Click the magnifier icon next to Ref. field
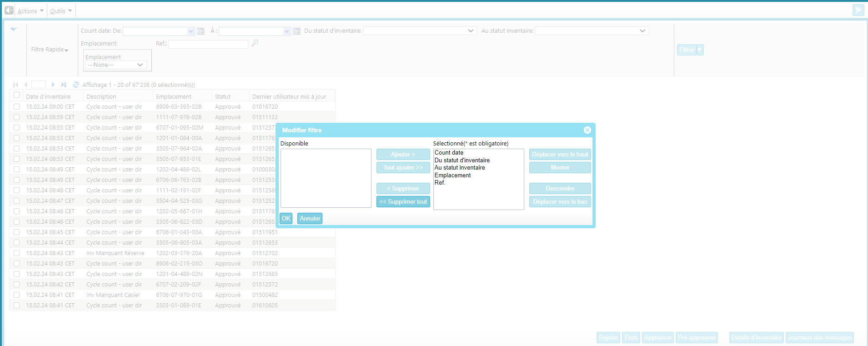This screenshot has width=868, height=346. pos(255,43)
